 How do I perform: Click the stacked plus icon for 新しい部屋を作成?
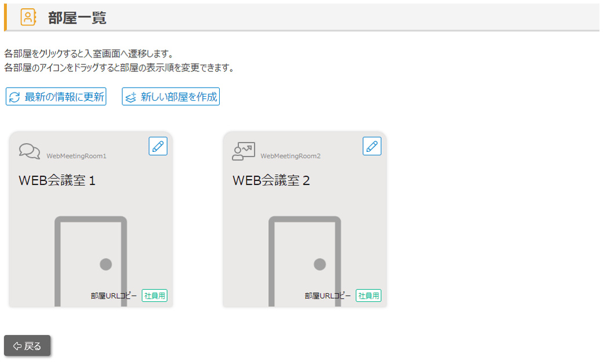pos(131,97)
